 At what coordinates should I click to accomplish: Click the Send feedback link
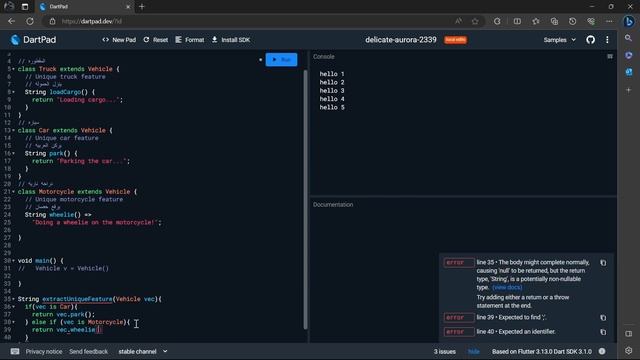(89, 351)
